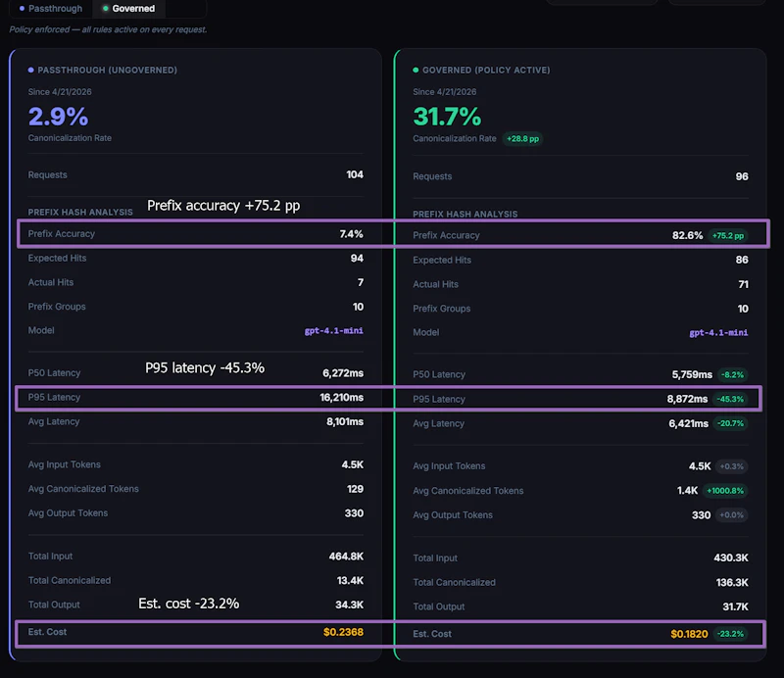Click 'PREFIX HASH ANALYSIS' heading in Governed panel
Image resolution: width=784 pixels, height=678 pixels.
pos(465,214)
